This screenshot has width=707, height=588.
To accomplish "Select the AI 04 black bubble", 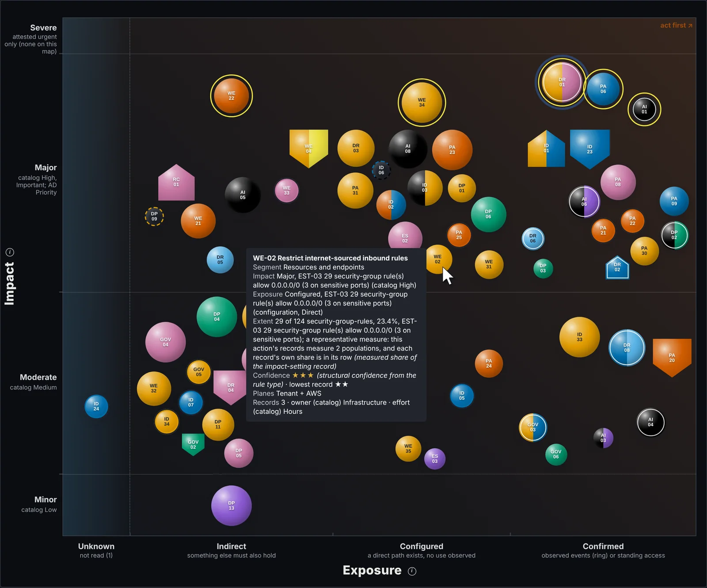I will point(650,422).
